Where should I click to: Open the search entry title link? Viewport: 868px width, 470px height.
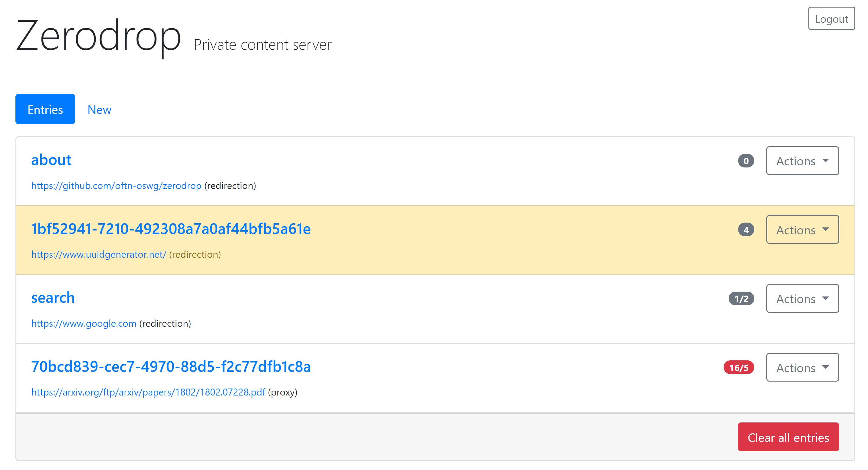pyautogui.click(x=53, y=298)
